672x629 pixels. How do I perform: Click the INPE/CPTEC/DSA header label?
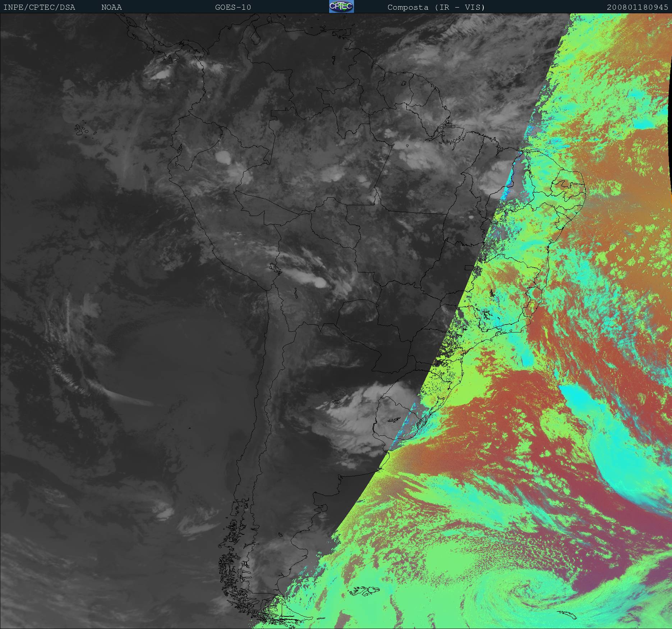pyautogui.click(x=39, y=8)
